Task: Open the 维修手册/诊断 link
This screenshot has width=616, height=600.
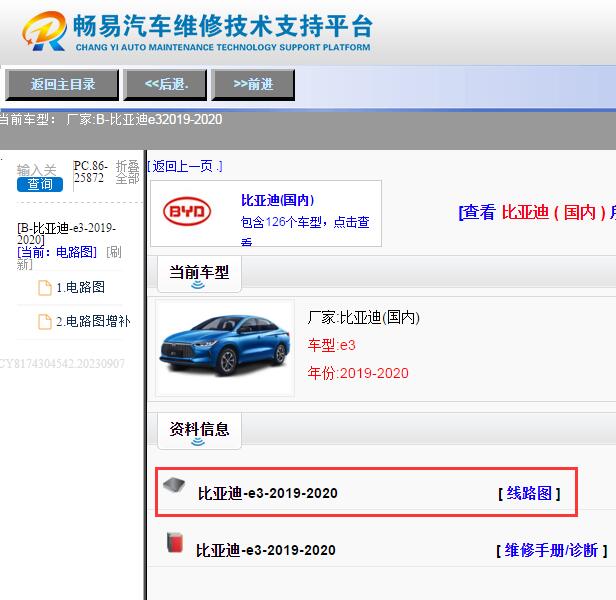Action: point(551,550)
